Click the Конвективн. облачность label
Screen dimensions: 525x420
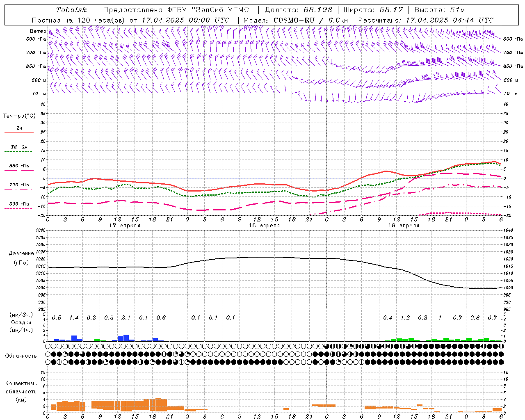tap(21, 388)
